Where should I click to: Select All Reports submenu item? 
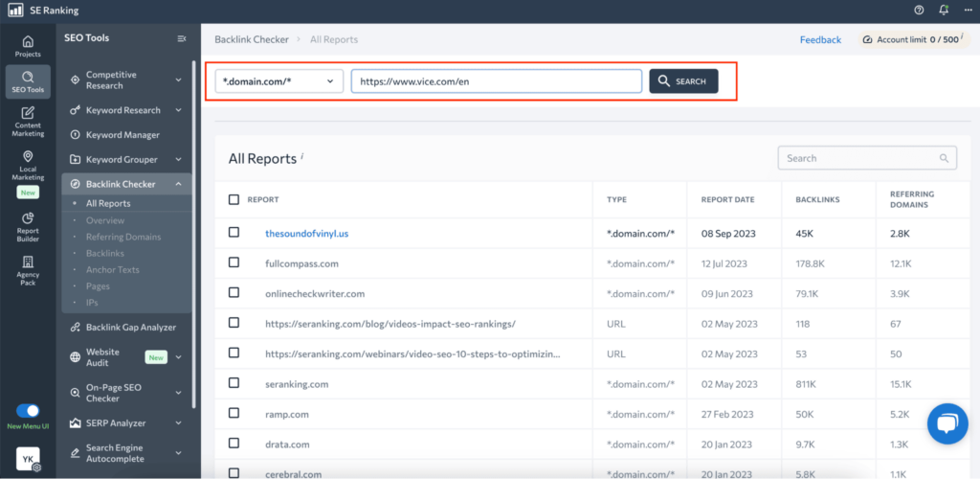coord(108,203)
